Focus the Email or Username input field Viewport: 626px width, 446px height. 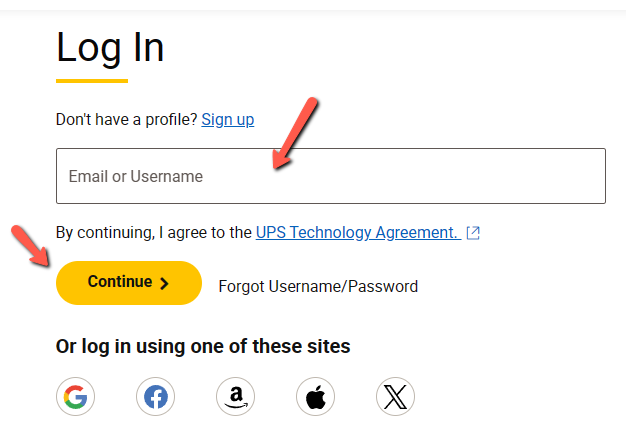(x=331, y=176)
